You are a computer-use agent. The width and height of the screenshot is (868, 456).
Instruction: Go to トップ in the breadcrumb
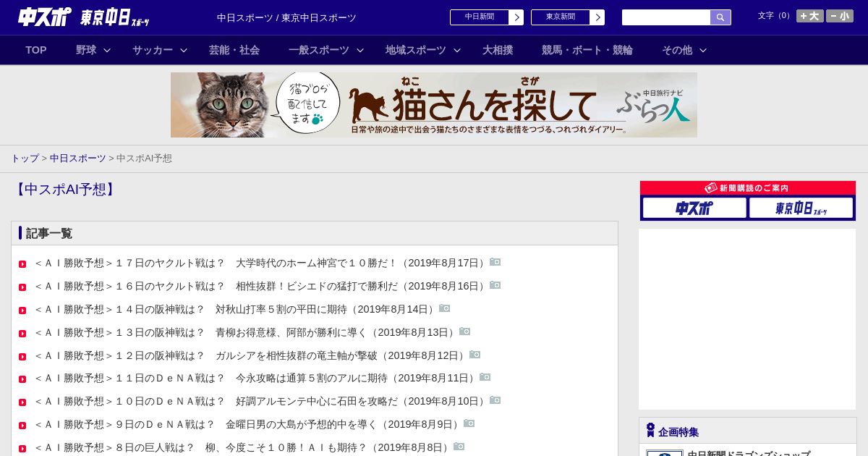pos(25,159)
